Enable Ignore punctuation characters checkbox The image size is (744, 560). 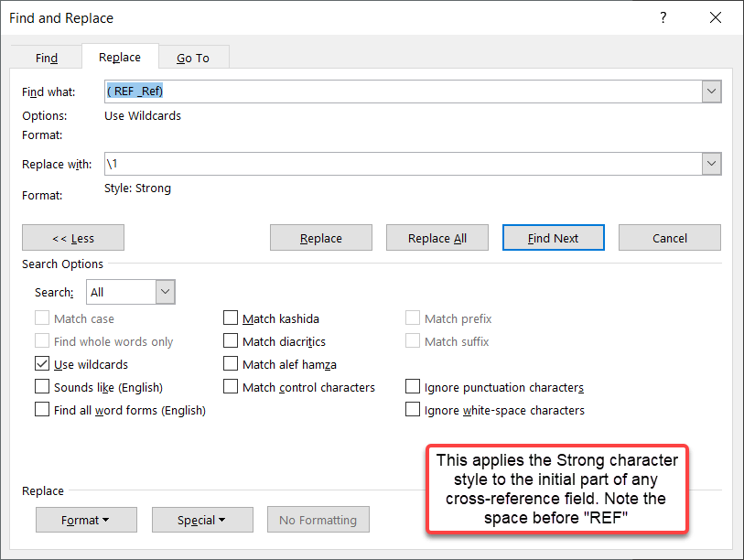coord(413,387)
